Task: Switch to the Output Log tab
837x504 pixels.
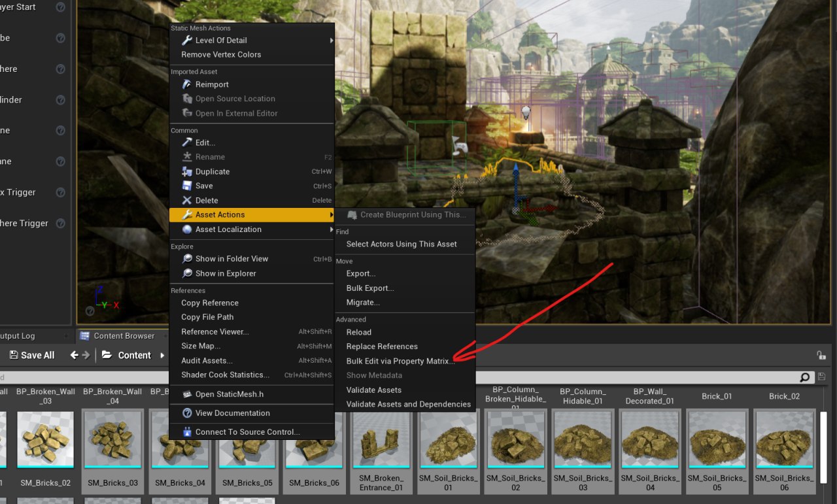Action: 16,336
